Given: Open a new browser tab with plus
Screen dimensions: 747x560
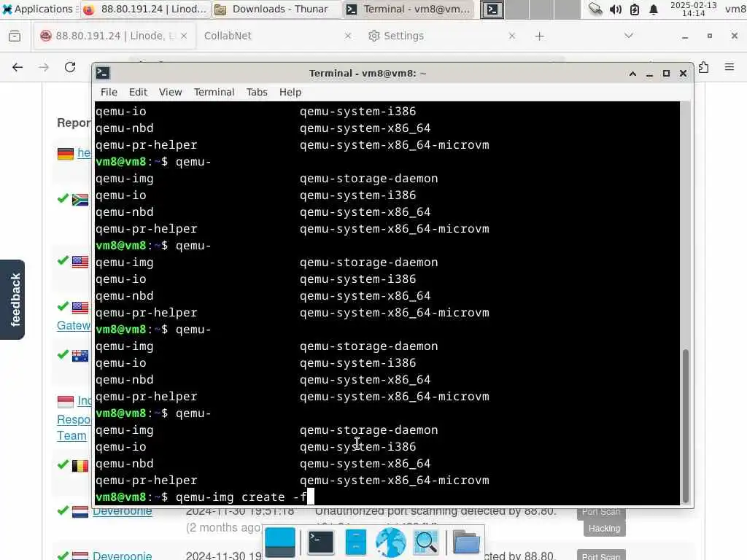Looking at the screenshot, I should coord(539,36).
